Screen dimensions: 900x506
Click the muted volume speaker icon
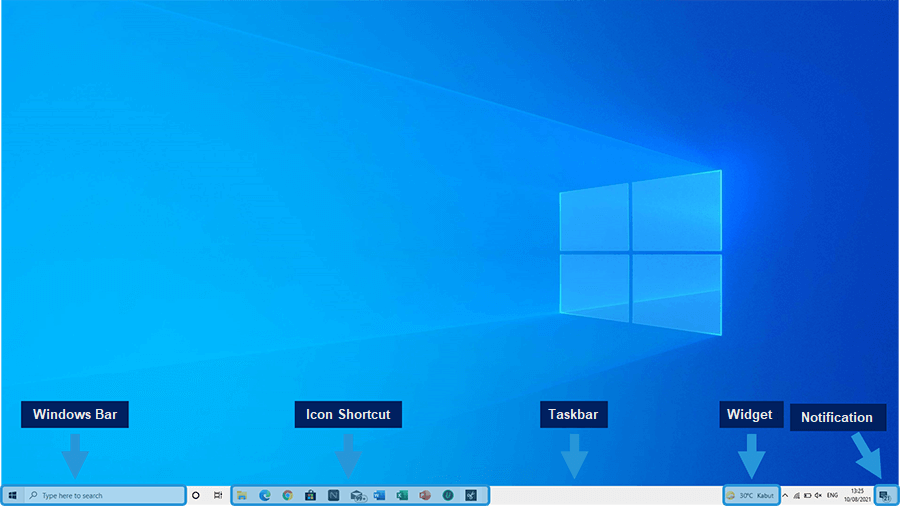818,496
